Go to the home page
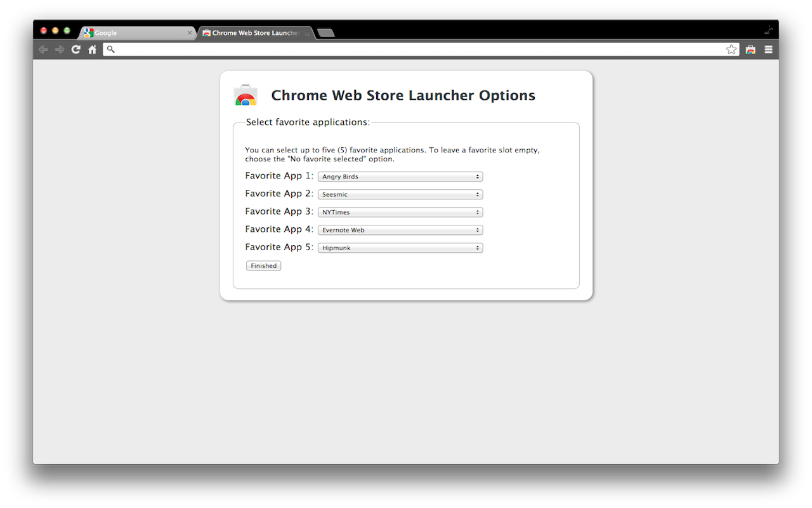The image size is (812, 508). (x=92, y=50)
